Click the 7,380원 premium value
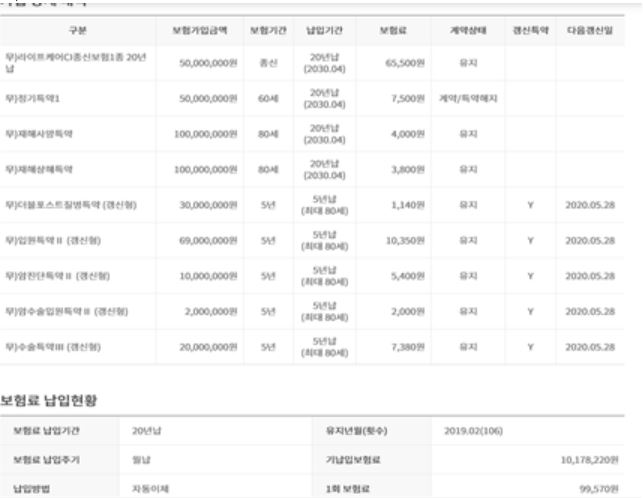643x498 pixels. [x=408, y=347]
